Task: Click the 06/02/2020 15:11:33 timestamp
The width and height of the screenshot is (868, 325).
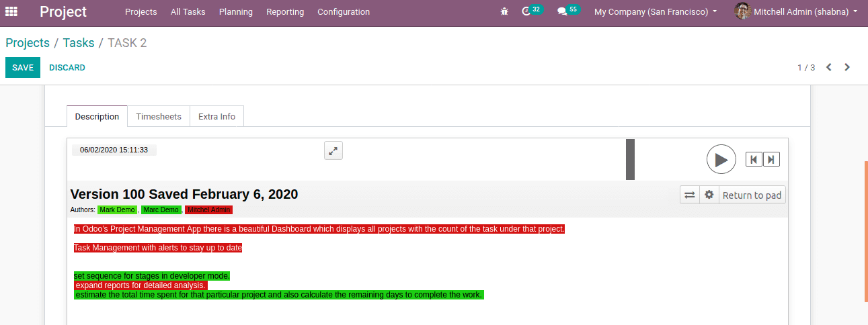Action: 114,150
